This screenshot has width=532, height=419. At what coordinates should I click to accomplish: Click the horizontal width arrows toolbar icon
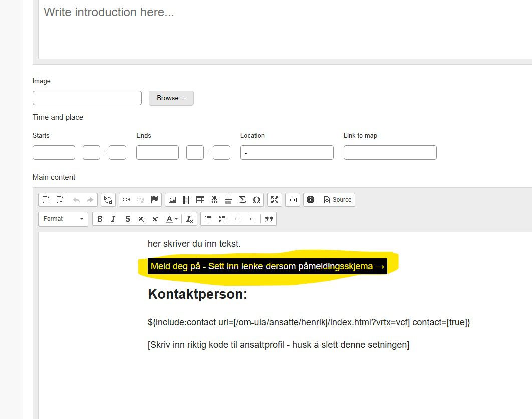click(x=293, y=200)
